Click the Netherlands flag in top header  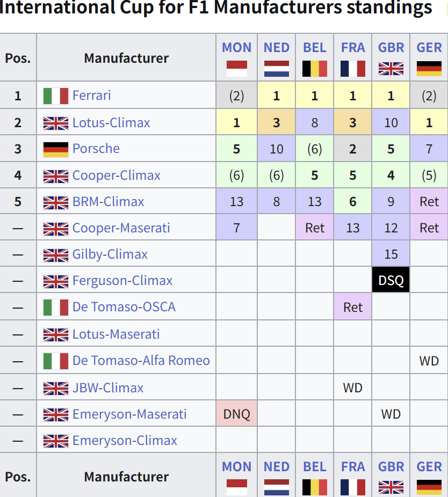(276, 69)
